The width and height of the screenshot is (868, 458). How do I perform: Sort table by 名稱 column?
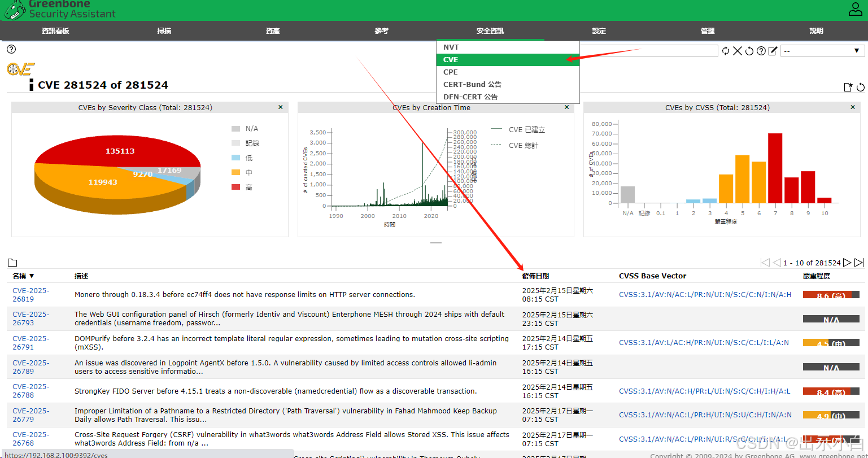click(x=24, y=276)
